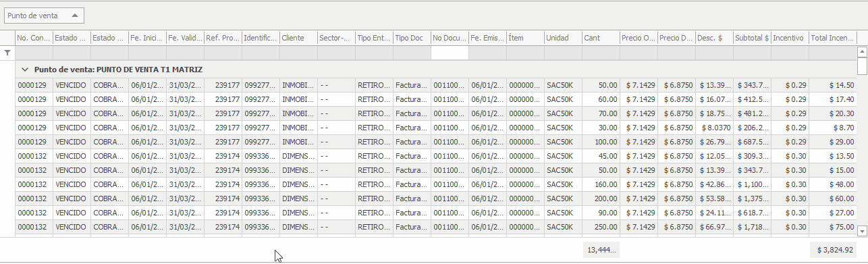This screenshot has width=868, height=264.
Task: Click the Desc. $ column header
Action: pyautogui.click(x=714, y=38)
